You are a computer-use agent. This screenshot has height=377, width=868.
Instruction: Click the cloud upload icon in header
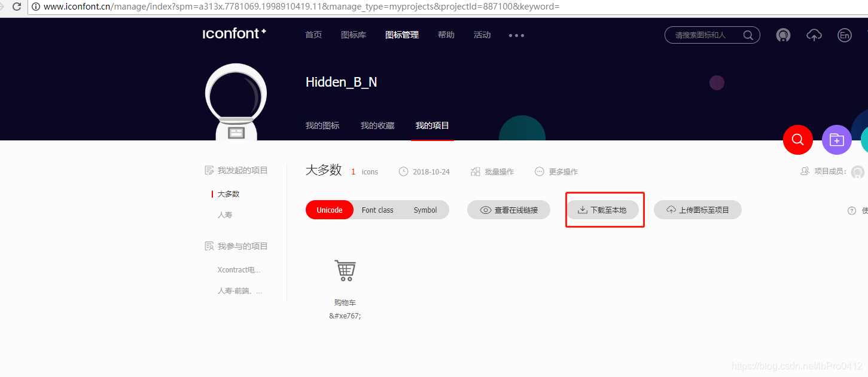tap(814, 35)
